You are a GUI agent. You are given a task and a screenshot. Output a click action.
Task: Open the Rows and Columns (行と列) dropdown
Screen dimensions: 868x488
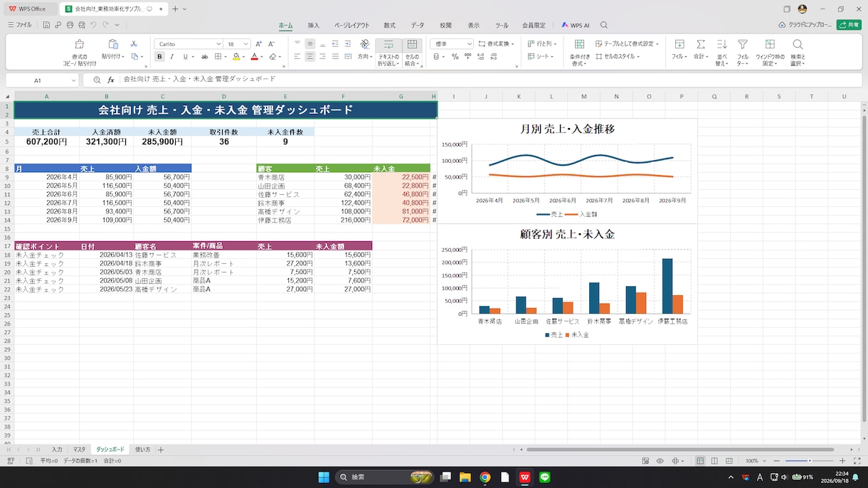coord(541,44)
